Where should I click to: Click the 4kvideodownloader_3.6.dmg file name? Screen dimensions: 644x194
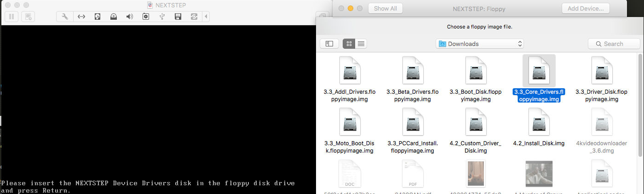coord(602,147)
